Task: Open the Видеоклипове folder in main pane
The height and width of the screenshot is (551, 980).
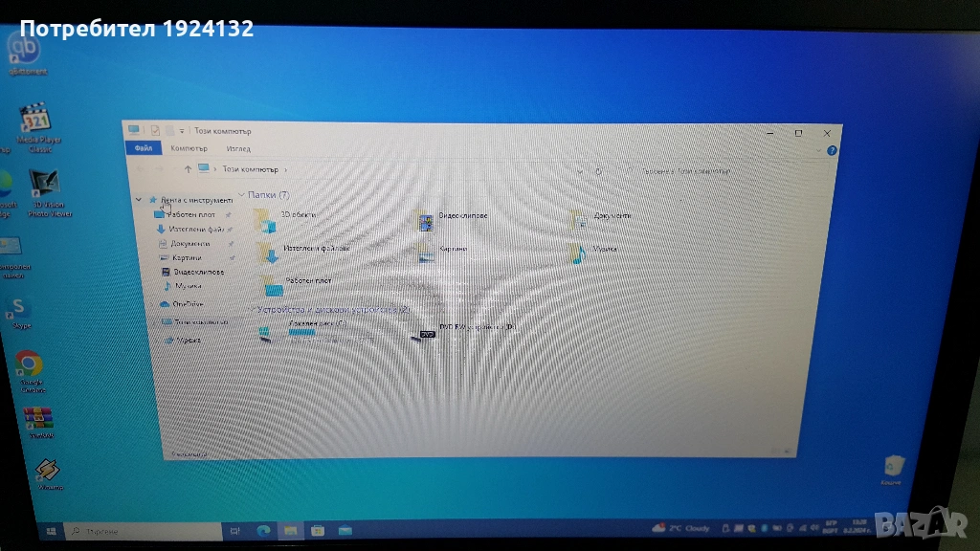Action: coord(453,220)
